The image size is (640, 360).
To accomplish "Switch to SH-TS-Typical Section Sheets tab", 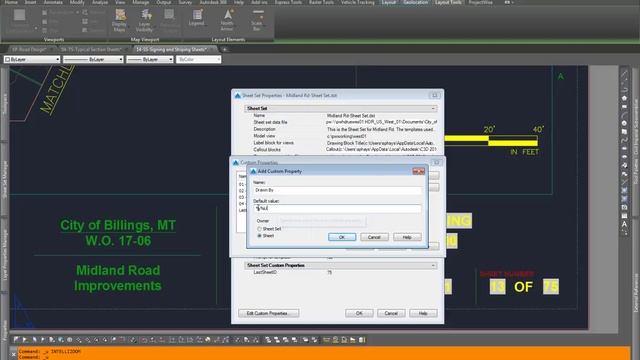I will [92, 49].
